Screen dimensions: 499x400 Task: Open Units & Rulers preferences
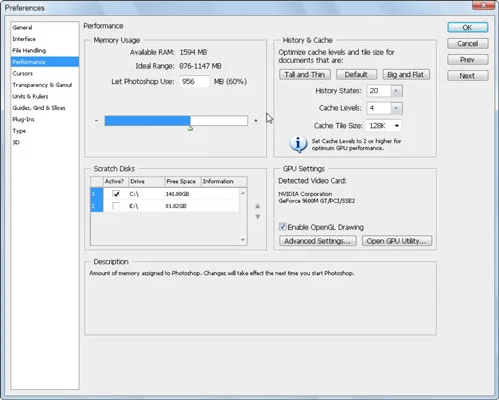(30, 96)
